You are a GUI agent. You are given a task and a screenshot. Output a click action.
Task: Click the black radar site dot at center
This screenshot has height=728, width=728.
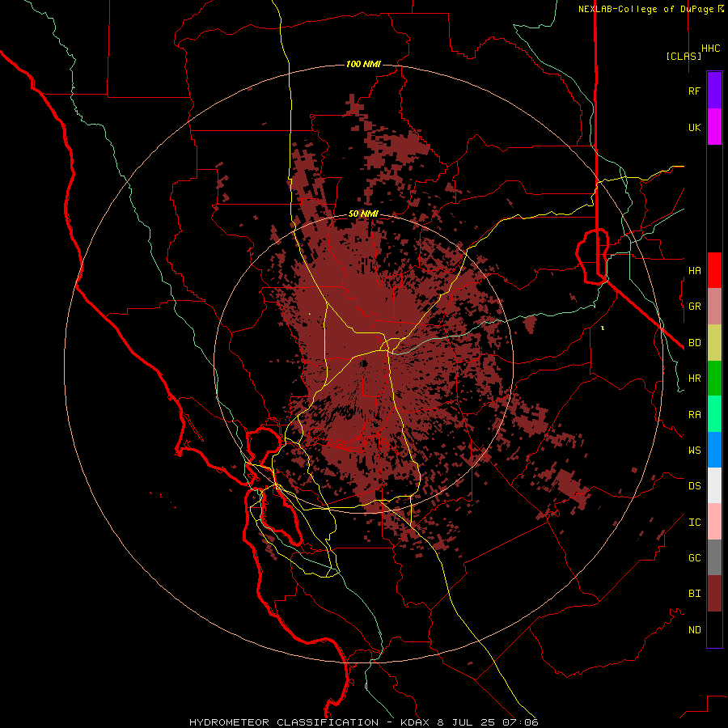(364, 363)
